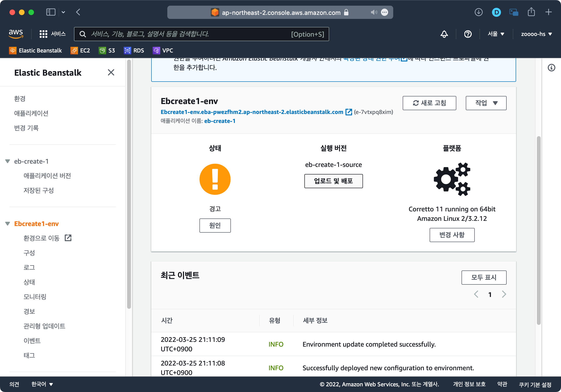The image size is (561, 392).
Task: Open the RDS favorites shortcut
Action: [x=134, y=50]
